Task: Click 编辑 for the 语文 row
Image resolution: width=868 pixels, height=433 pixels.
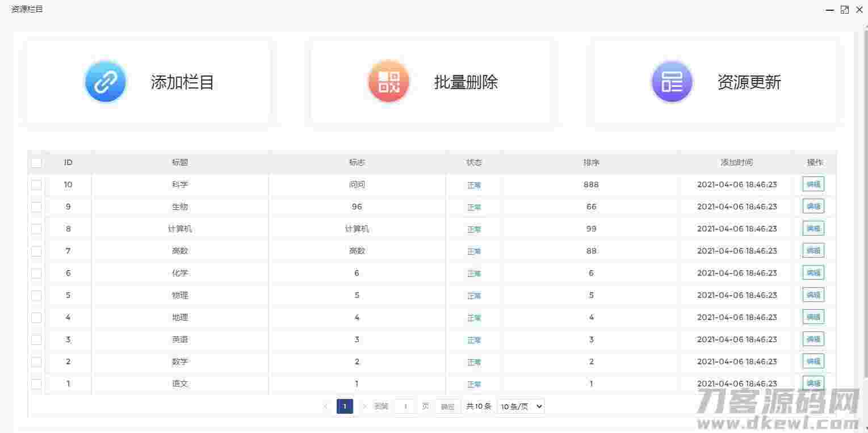Action: pos(814,383)
